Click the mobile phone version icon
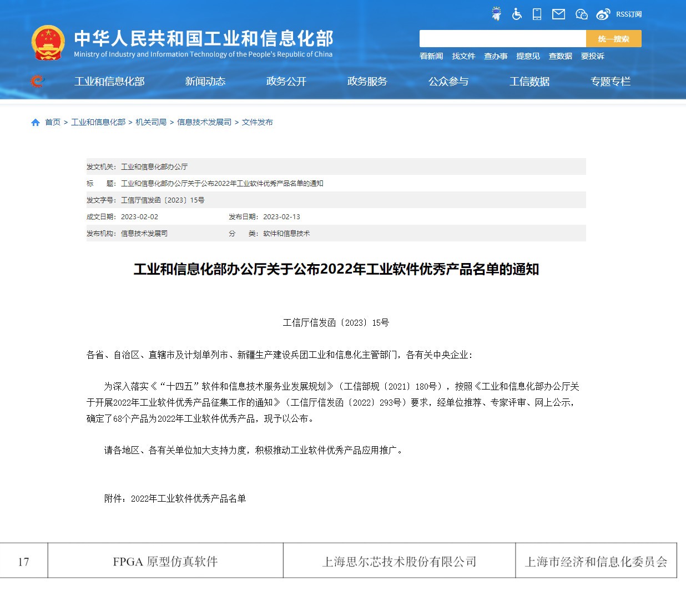The width and height of the screenshot is (686, 616). pyautogui.click(x=537, y=14)
